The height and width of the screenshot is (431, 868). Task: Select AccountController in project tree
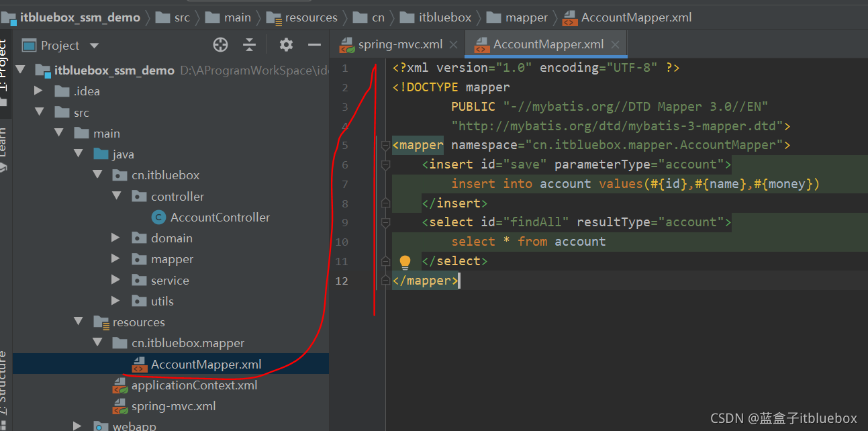tap(220, 217)
